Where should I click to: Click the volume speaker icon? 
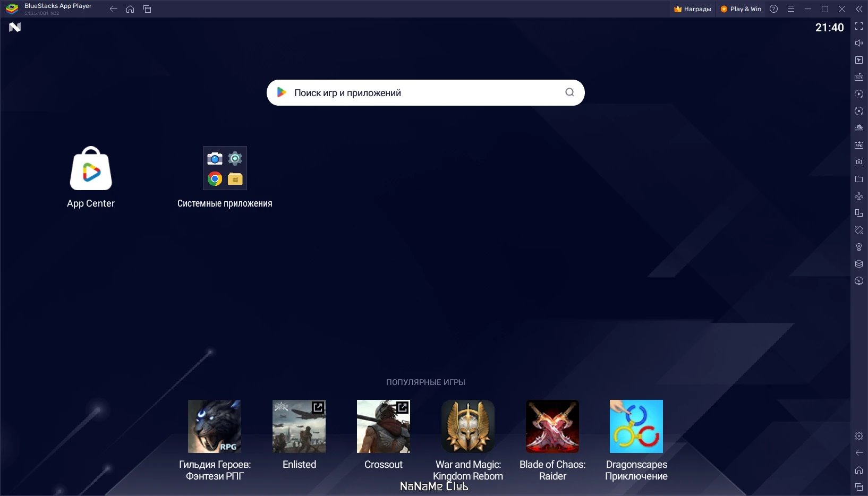click(x=859, y=43)
